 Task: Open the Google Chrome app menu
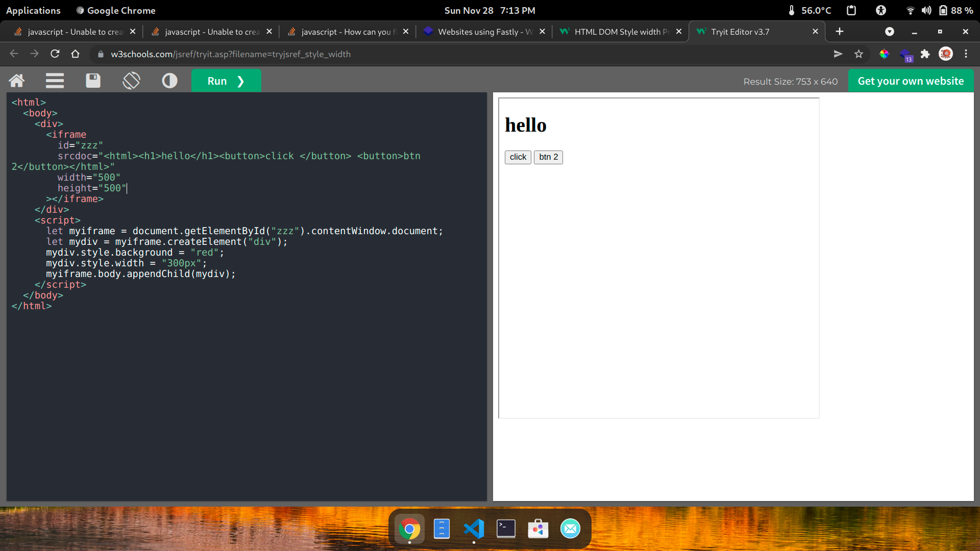point(116,10)
